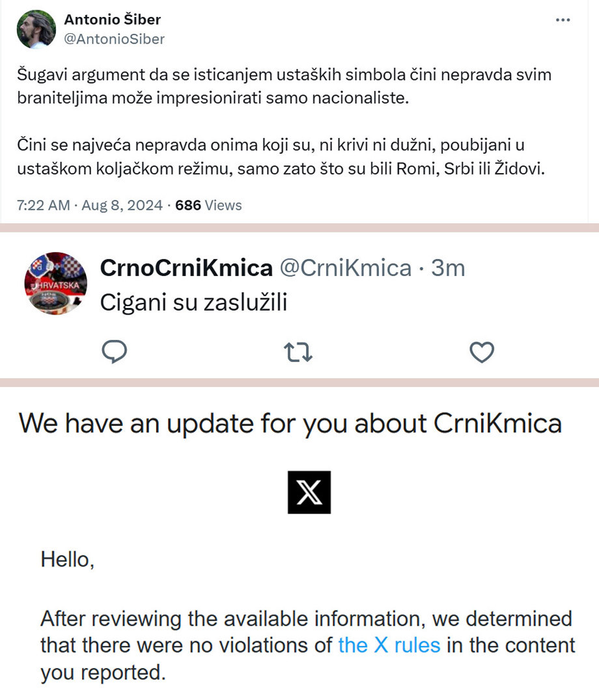
Task: Open the CrnoCrniKmica display name
Action: pyautogui.click(x=186, y=268)
